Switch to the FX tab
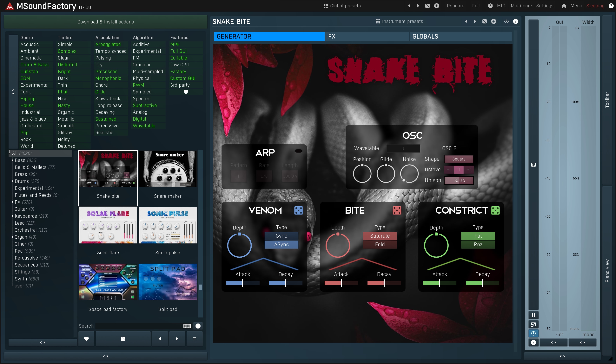This screenshot has width=616, height=364. [367, 36]
